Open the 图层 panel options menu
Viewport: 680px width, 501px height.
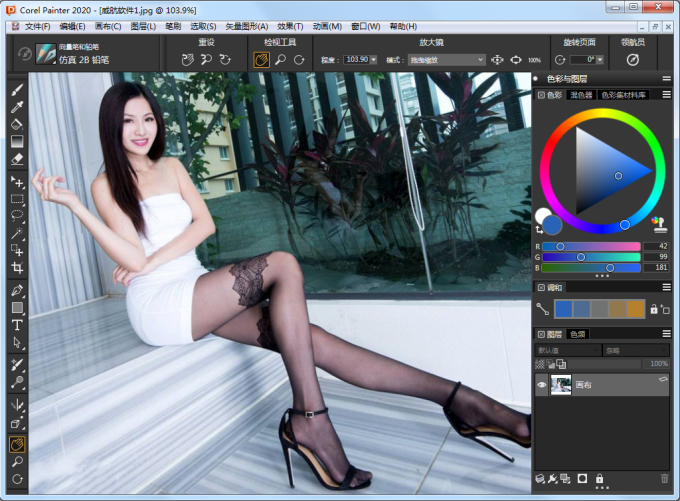click(666, 333)
